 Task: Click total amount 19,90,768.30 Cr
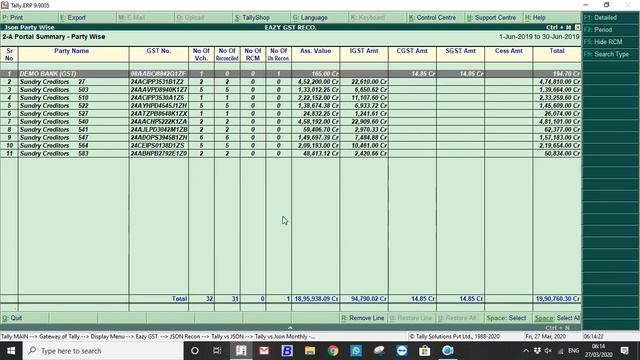(558, 299)
